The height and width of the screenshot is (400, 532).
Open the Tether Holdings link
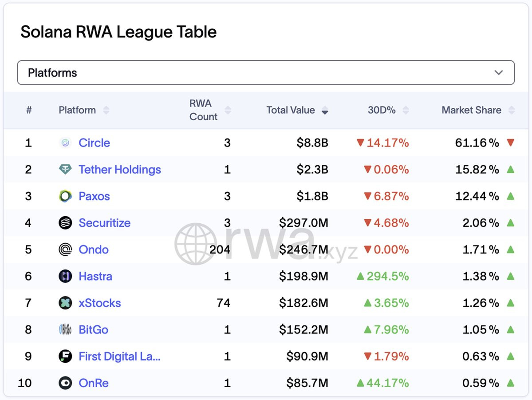tap(119, 170)
